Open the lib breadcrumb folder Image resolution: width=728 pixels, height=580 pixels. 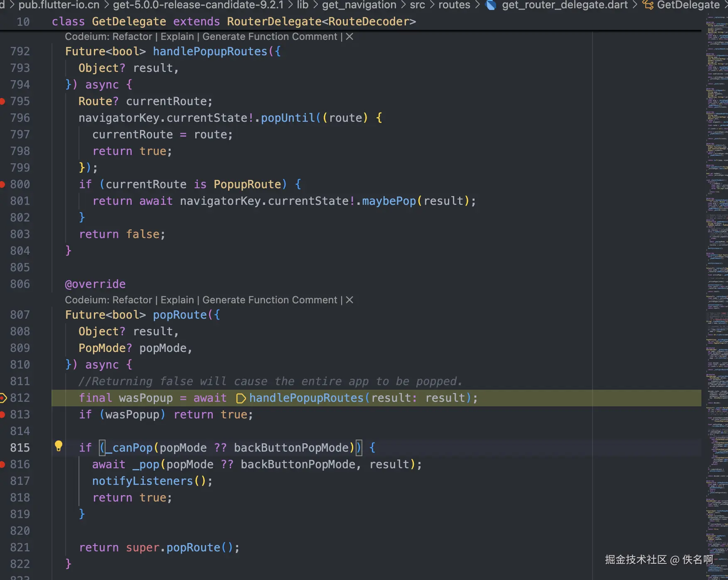click(303, 5)
